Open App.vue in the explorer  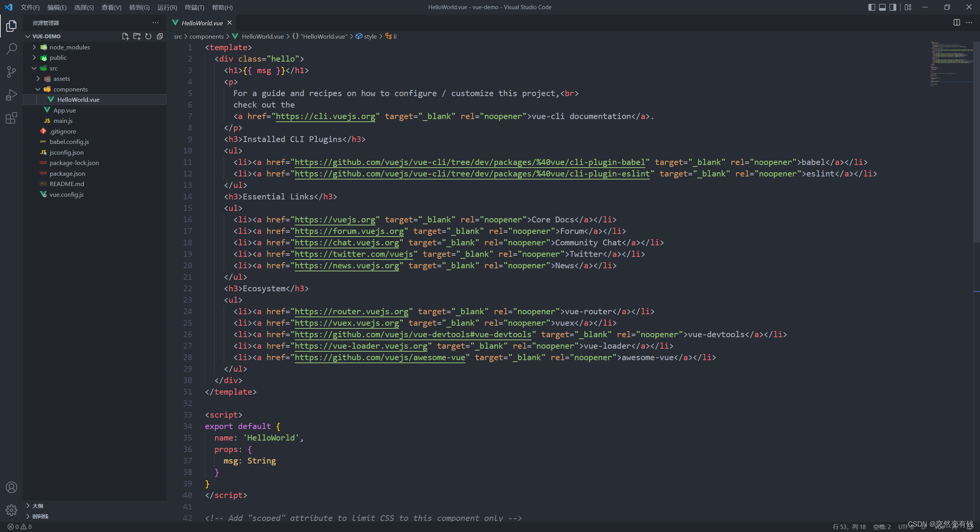pos(95,110)
